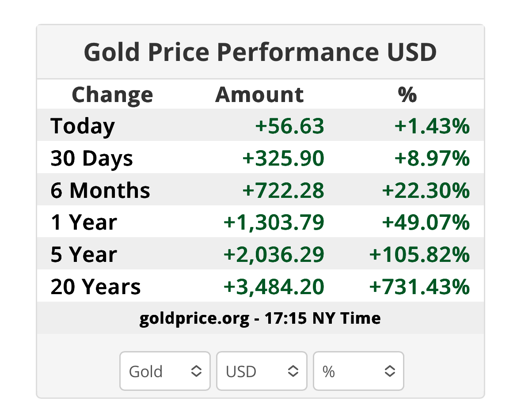The height and width of the screenshot is (420, 521).
Task: Click the goldprice.org source text
Action: [x=194, y=318]
